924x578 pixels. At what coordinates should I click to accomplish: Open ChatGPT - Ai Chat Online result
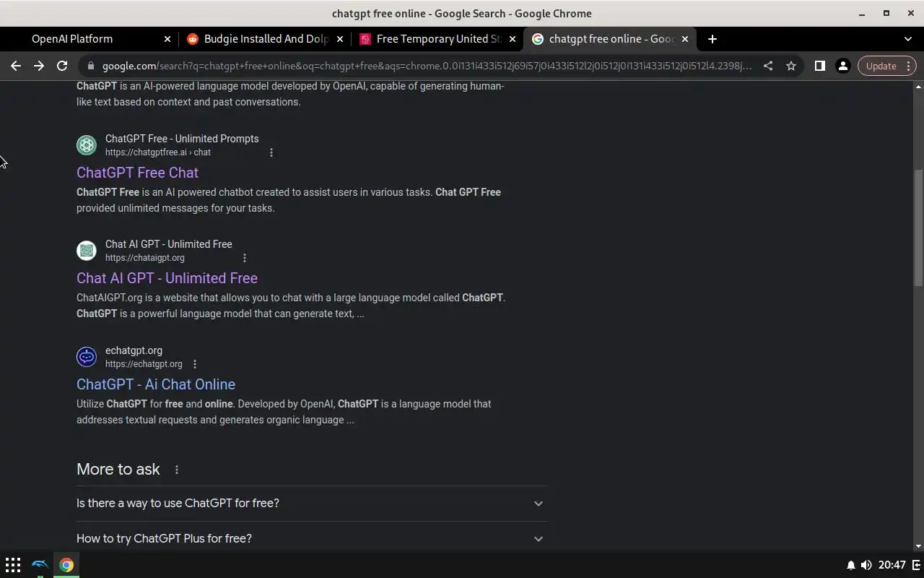coord(156,384)
